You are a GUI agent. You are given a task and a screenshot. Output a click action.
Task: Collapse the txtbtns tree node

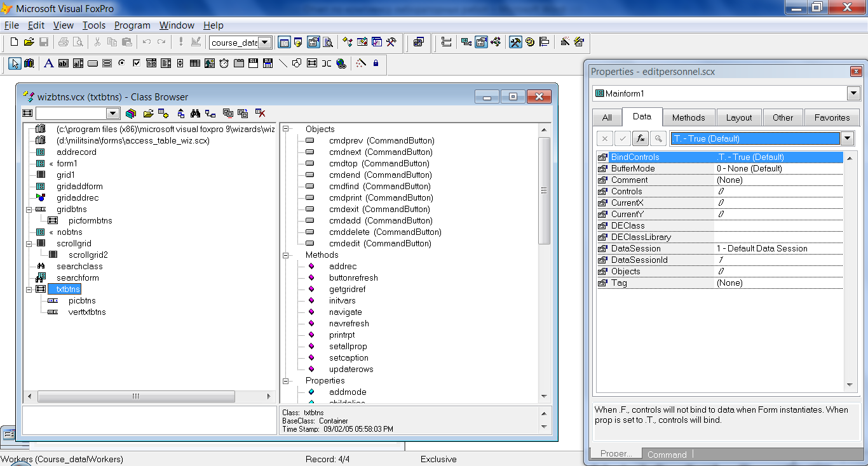tap(29, 289)
